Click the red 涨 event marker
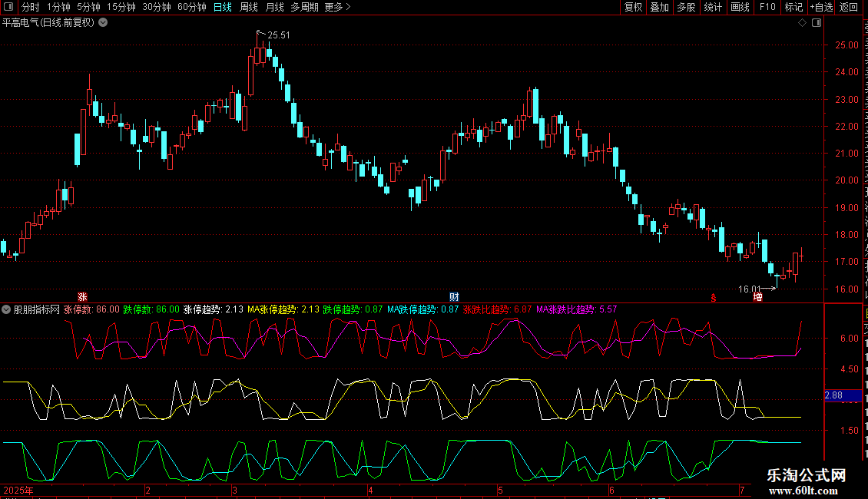The image size is (868, 499). click(x=82, y=297)
